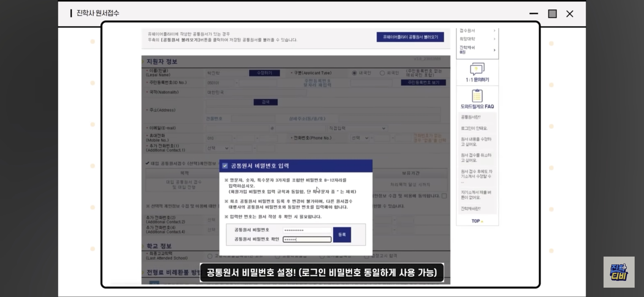This screenshot has width=644, height=297.
Task: Open the 도와드릴게요 FAQ clipboard icon
Action: click(477, 96)
